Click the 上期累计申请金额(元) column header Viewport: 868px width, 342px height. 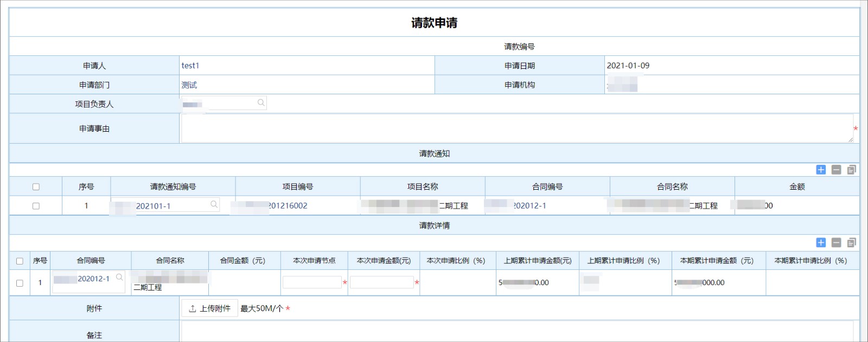point(538,261)
